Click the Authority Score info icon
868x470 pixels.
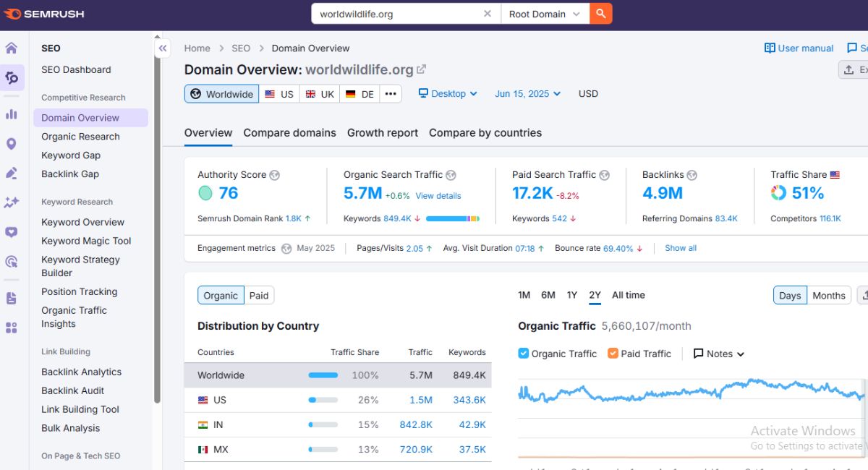pos(274,175)
